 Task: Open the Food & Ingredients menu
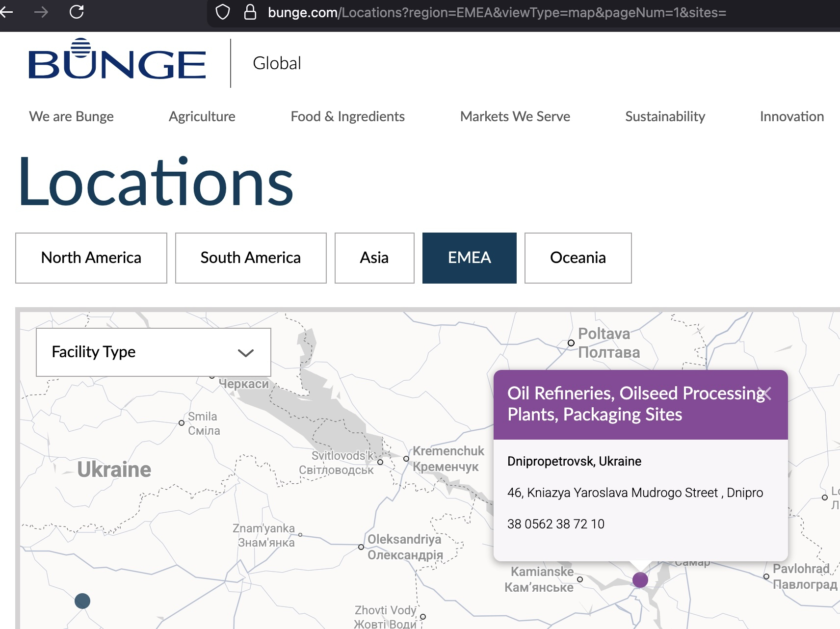coord(347,117)
